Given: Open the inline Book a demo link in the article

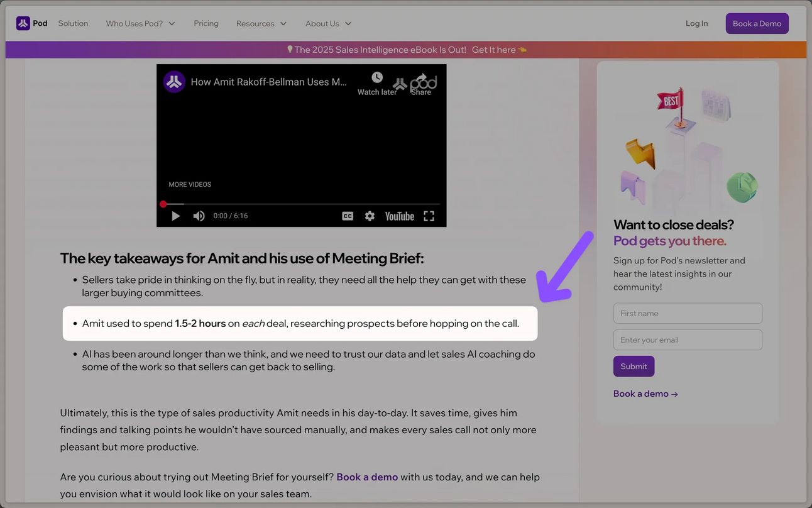Looking at the screenshot, I should pos(367,477).
